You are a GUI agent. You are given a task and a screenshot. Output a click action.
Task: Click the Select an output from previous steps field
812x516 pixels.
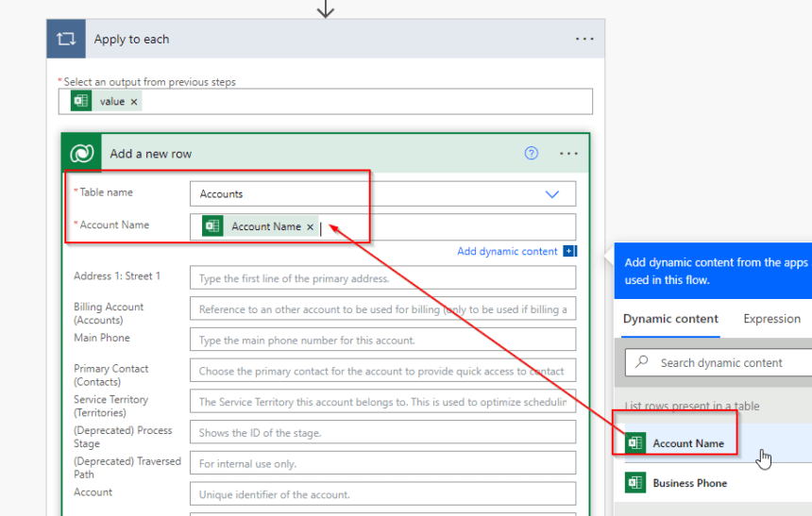pyautogui.click(x=325, y=102)
